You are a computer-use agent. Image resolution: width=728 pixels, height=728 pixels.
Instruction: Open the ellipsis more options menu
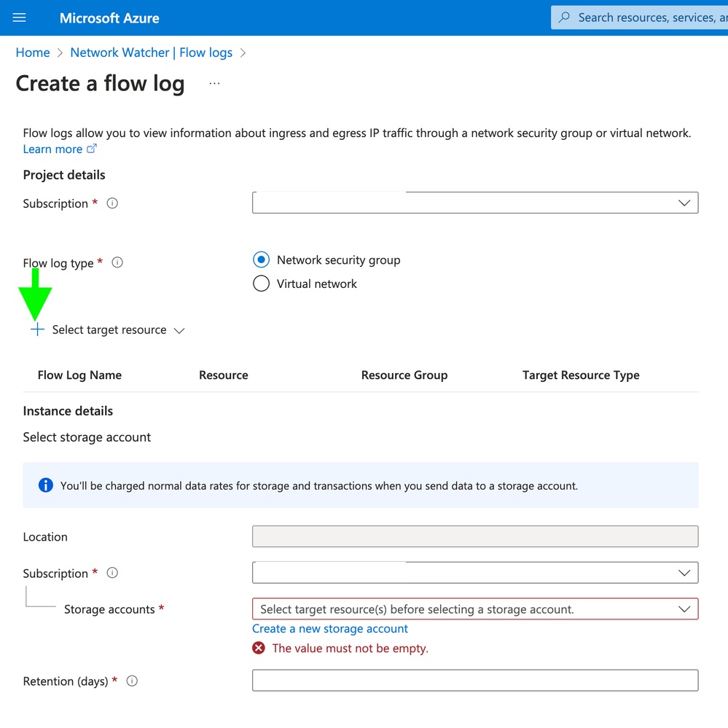[214, 84]
